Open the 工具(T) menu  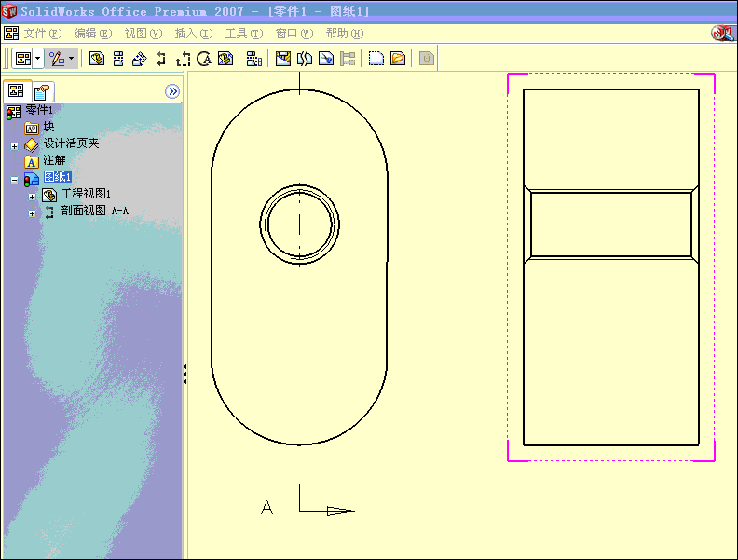tap(244, 34)
